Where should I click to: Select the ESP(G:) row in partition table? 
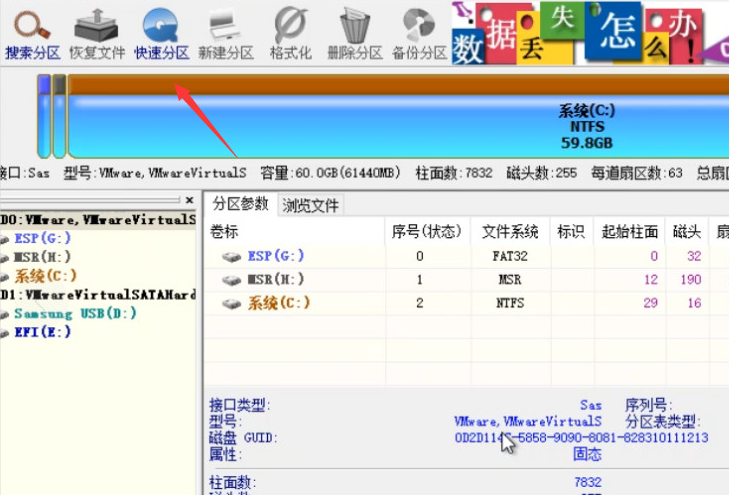click(466, 256)
